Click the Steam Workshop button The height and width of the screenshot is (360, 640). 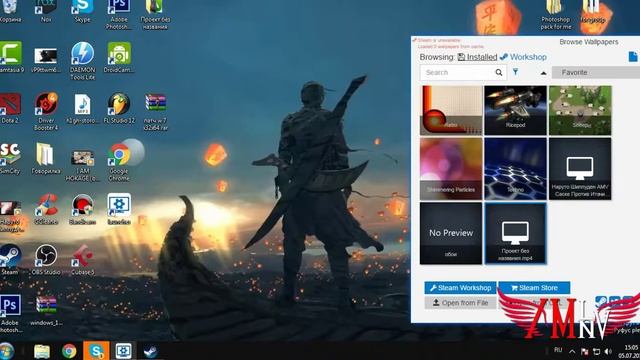[460, 288]
